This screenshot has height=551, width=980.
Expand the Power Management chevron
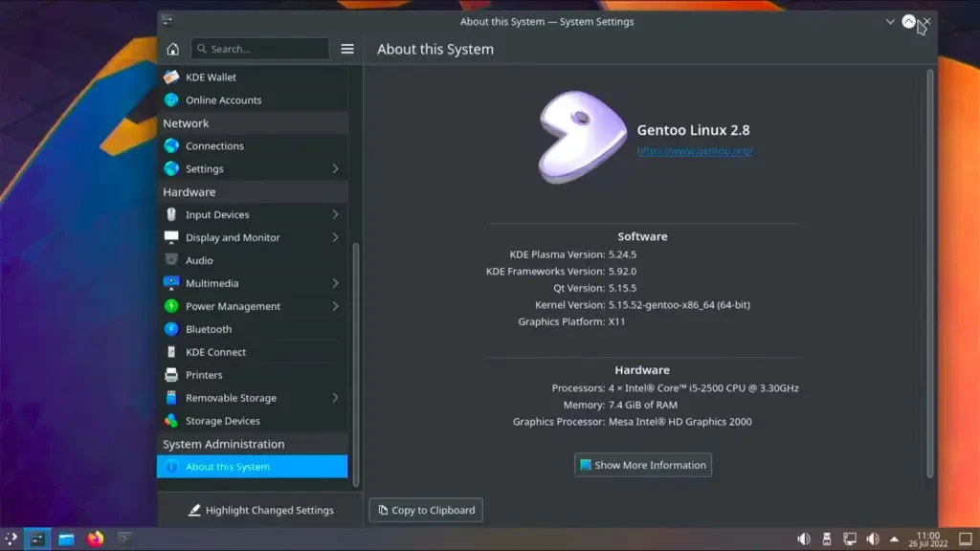coord(336,306)
